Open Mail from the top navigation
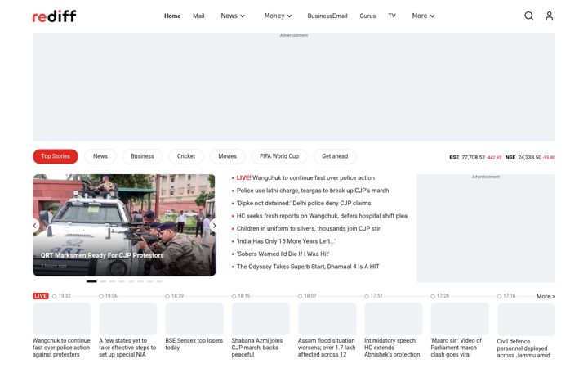 click(x=198, y=16)
